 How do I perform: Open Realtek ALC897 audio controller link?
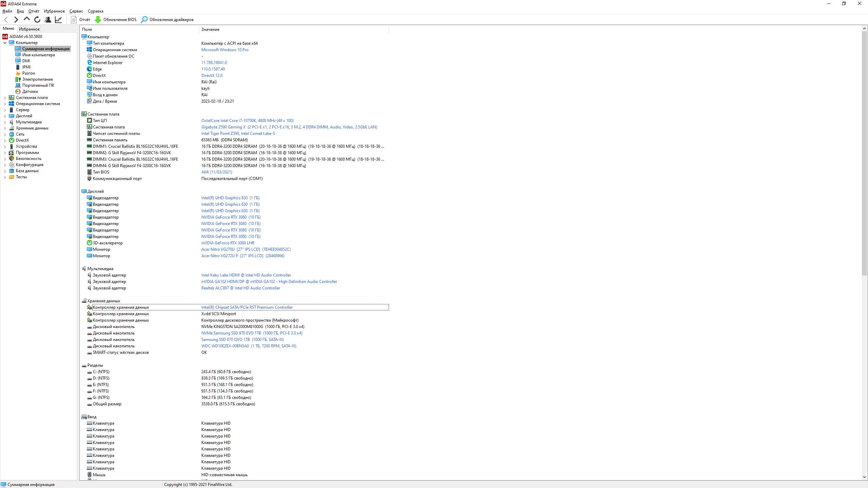point(241,288)
